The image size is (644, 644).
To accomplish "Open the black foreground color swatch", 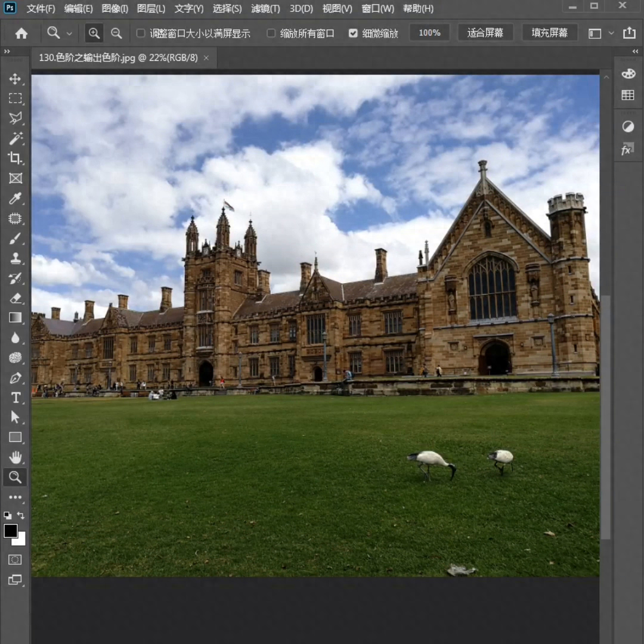I will click(x=10, y=531).
